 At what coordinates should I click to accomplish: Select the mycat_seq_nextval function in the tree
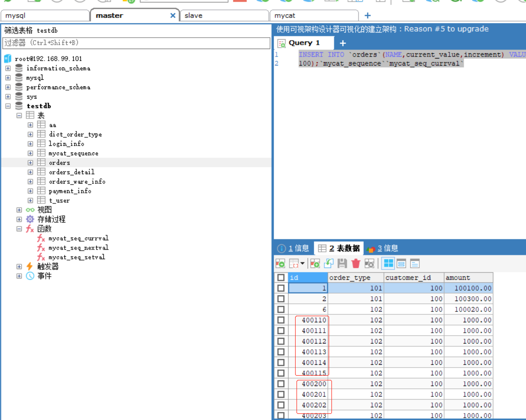click(78, 248)
